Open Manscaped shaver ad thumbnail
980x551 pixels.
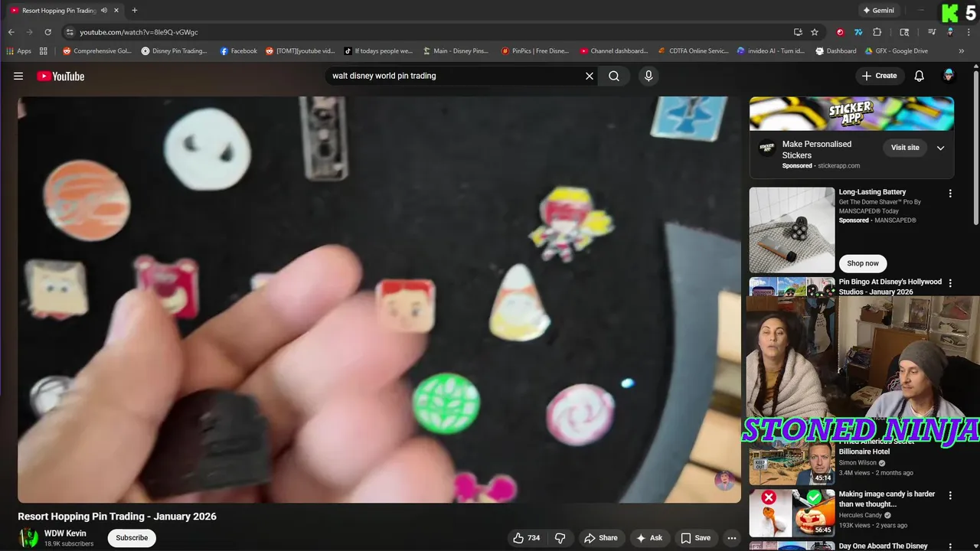[x=792, y=230]
